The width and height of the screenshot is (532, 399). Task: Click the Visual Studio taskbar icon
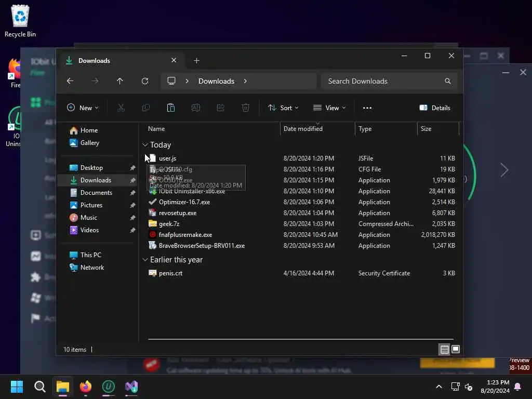131,387
